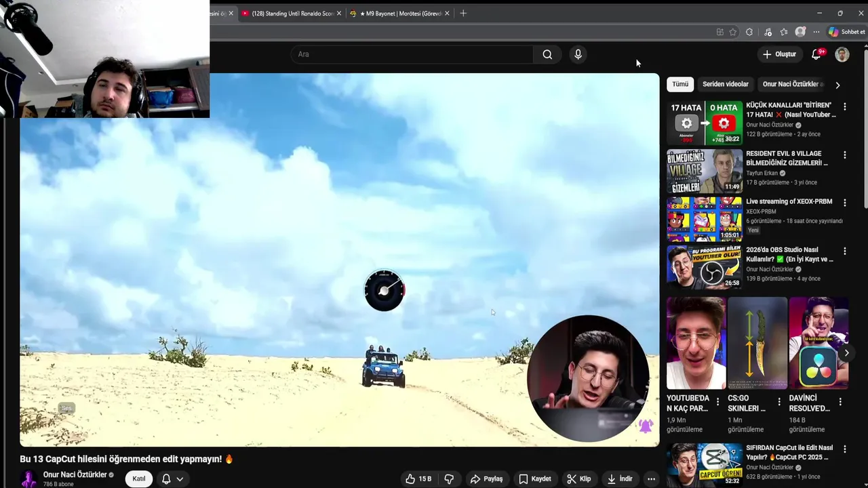The height and width of the screenshot is (488, 868).
Task: Open options for Resident Evil 8 Village video
Action: pyautogui.click(x=844, y=155)
